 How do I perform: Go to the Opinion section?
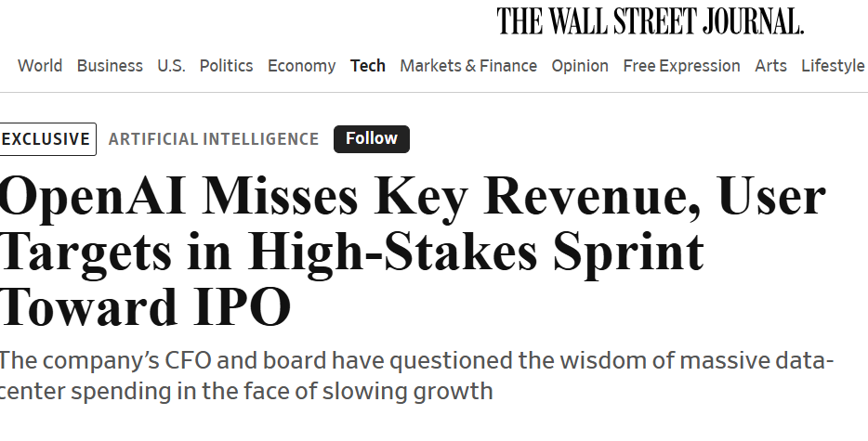(x=580, y=66)
